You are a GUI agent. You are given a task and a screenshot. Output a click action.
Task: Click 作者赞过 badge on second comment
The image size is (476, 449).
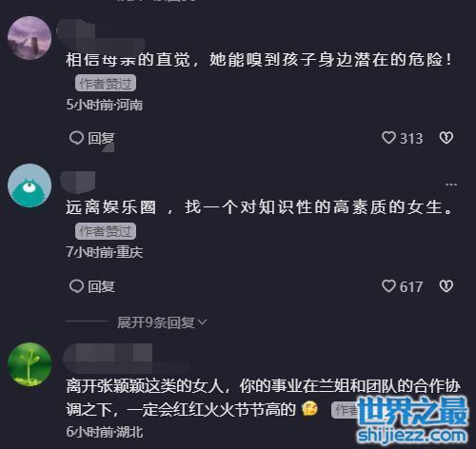106,231
